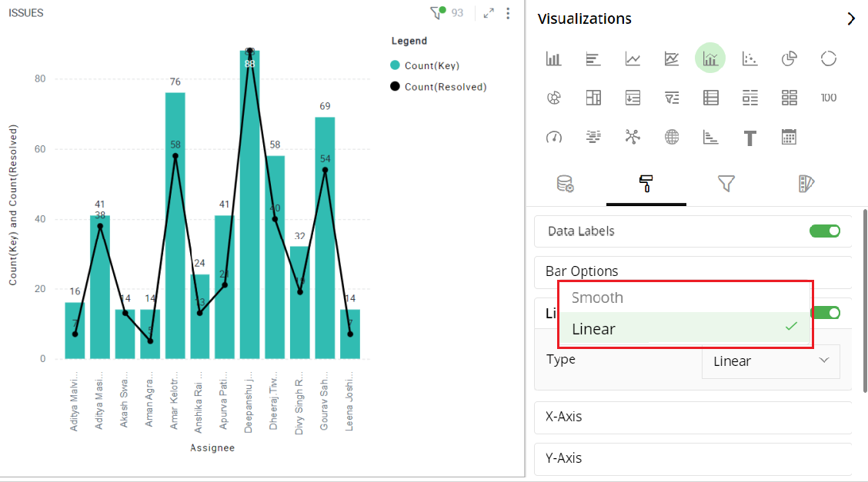The height and width of the screenshot is (482, 868).
Task: Expand the Issues chart to full screen
Action: pos(488,13)
